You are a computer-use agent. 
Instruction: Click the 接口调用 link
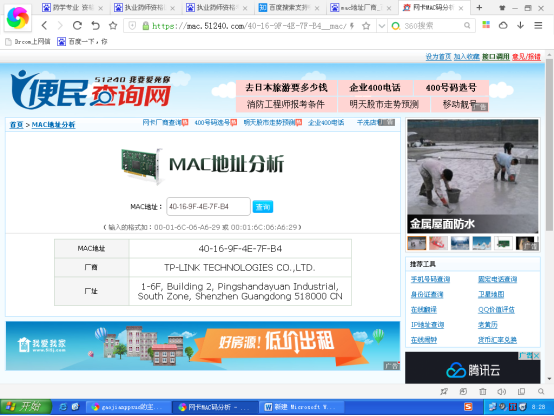pyautogui.click(x=496, y=57)
